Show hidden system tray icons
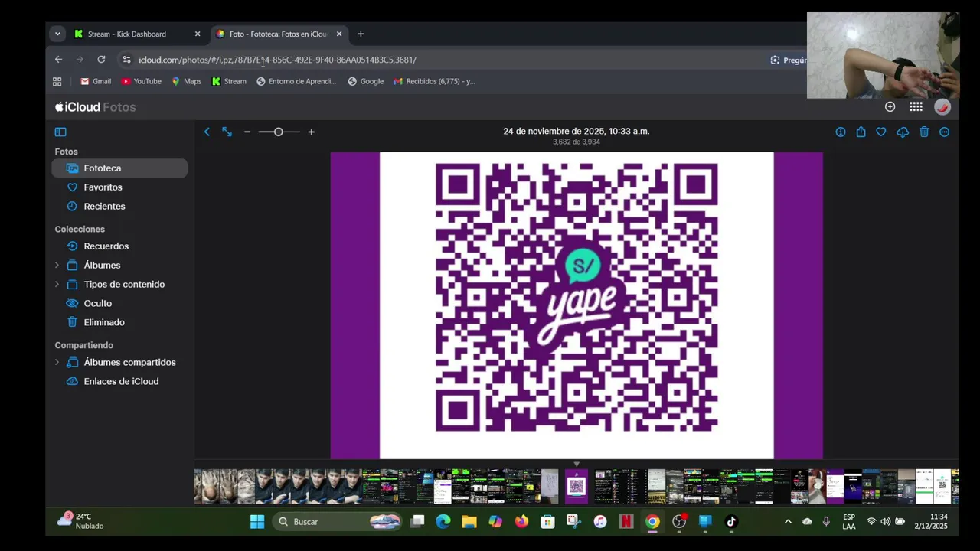Screen dimensions: 980x551 pos(788,522)
